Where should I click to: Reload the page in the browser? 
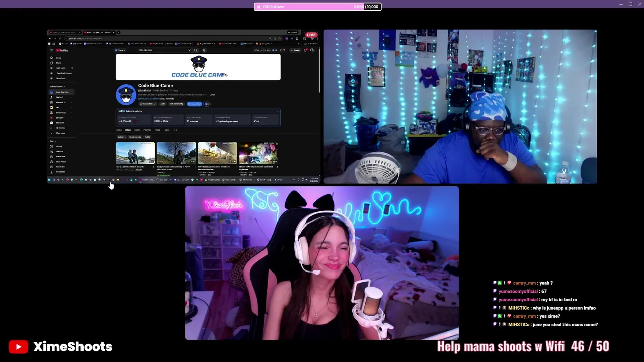[60, 39]
